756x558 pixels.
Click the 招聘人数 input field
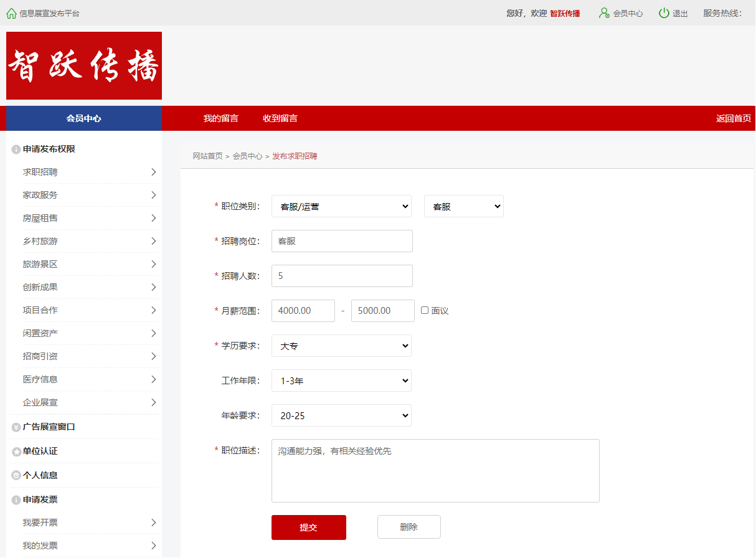pyautogui.click(x=342, y=276)
